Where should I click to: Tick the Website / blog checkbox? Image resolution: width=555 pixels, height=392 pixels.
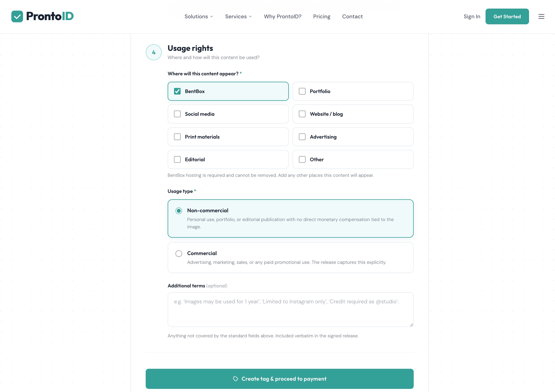click(x=302, y=114)
